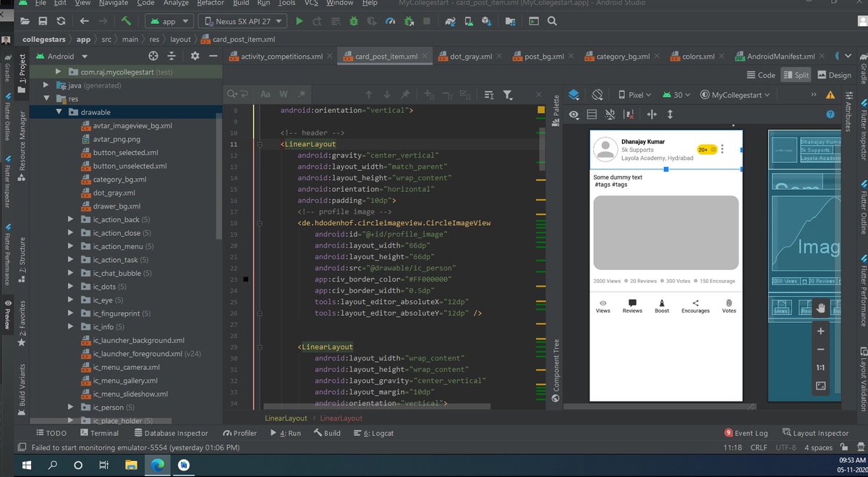The width and height of the screenshot is (868, 477).
Task: Zoom in the layout preview with plus
Action: [820, 331]
